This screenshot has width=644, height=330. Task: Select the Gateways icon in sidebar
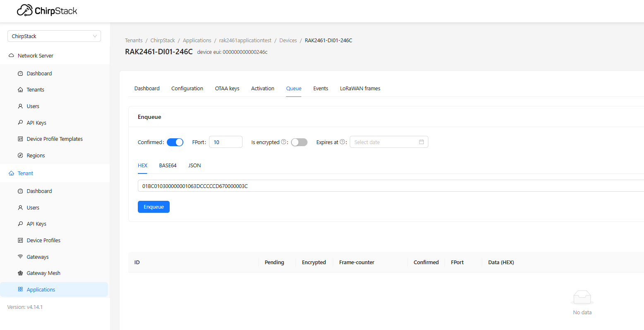tap(20, 257)
